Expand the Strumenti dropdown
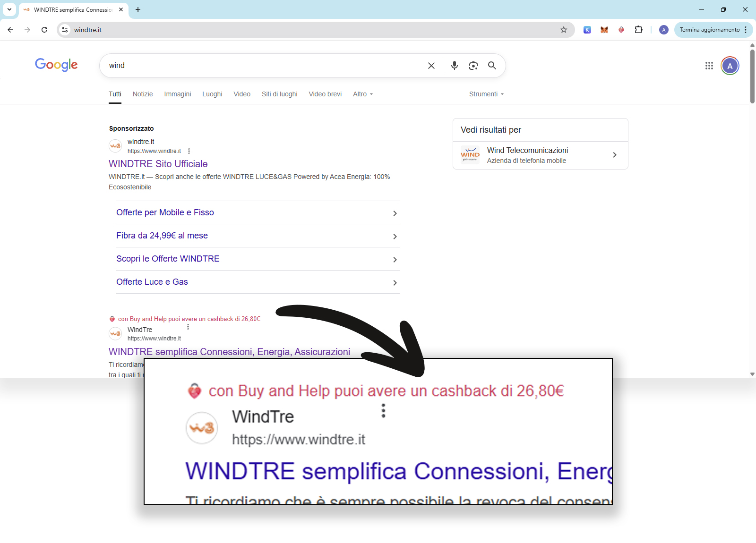This screenshot has width=756, height=543. tap(487, 94)
